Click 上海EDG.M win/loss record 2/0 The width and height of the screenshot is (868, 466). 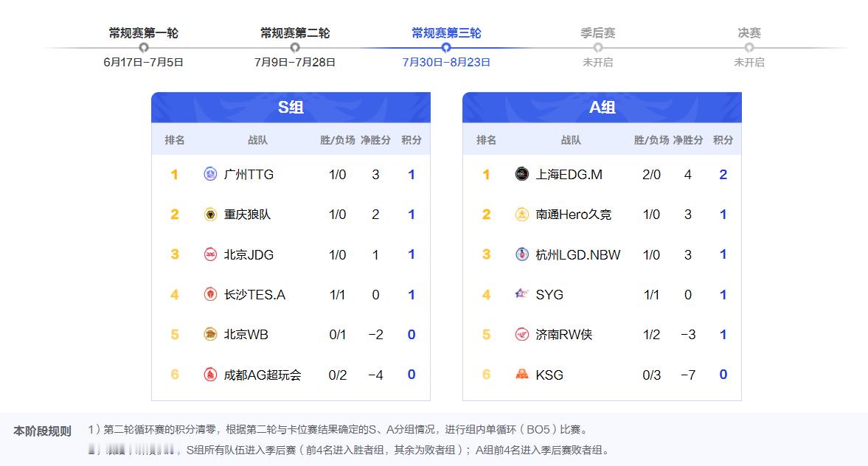[652, 174]
